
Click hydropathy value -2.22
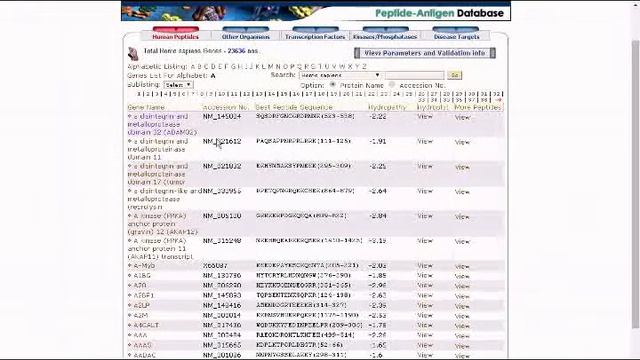click(x=378, y=117)
